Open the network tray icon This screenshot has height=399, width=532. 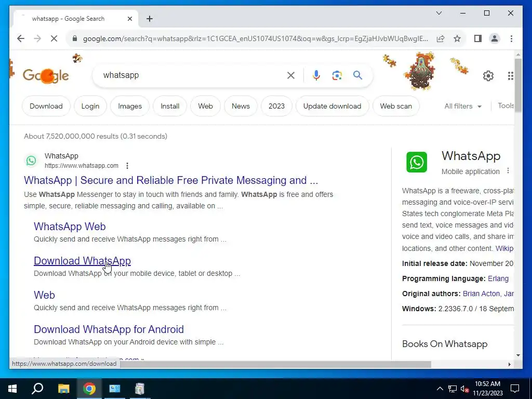(x=453, y=389)
